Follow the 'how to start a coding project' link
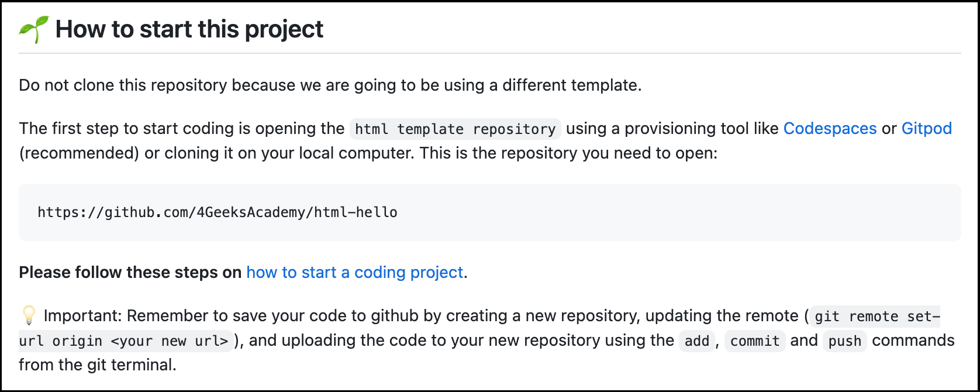 [x=354, y=273]
